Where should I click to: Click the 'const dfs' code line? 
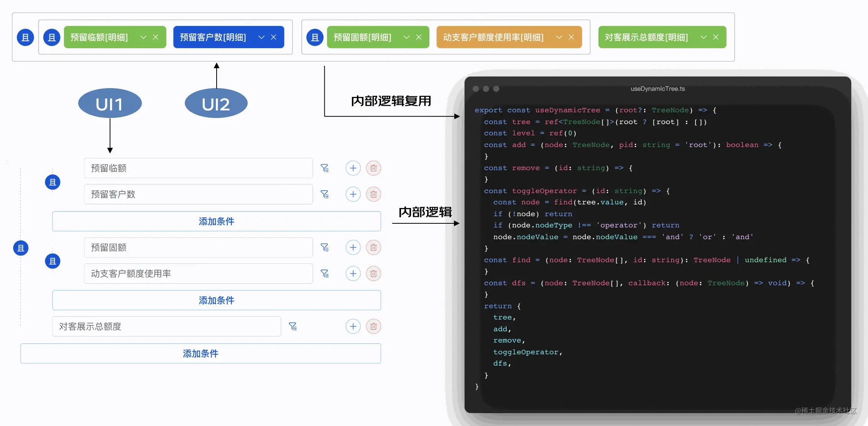pyautogui.click(x=649, y=283)
